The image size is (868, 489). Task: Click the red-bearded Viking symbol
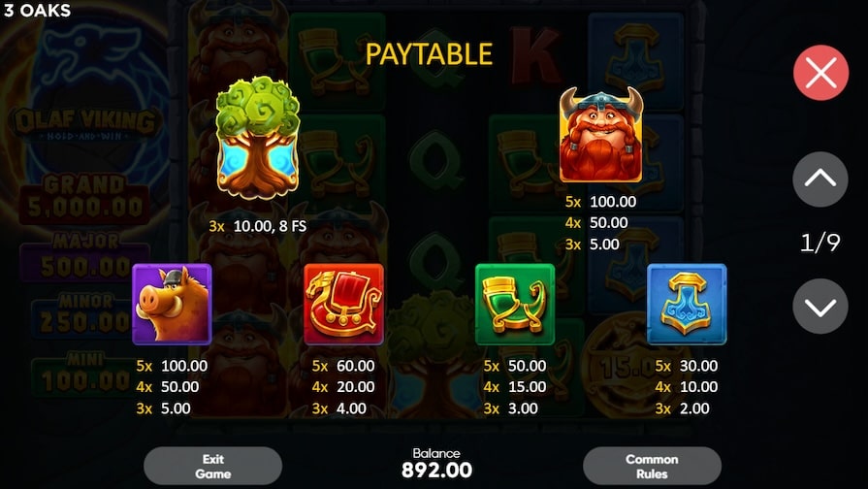coord(601,135)
